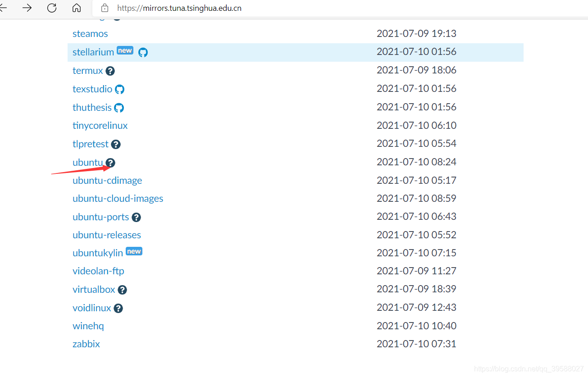Select termux sync time 2021-07-09 18:06

(416, 70)
